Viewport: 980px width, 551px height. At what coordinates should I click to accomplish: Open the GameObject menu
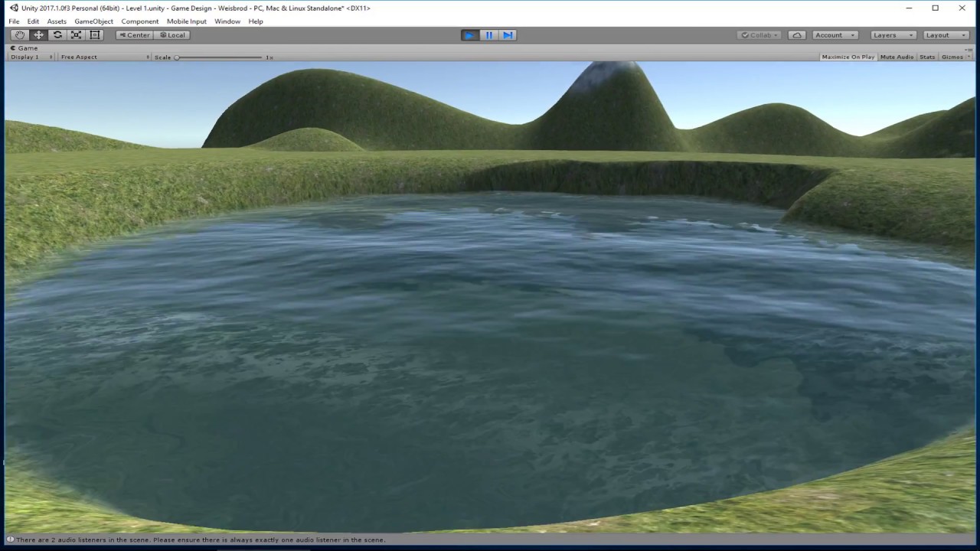point(93,21)
